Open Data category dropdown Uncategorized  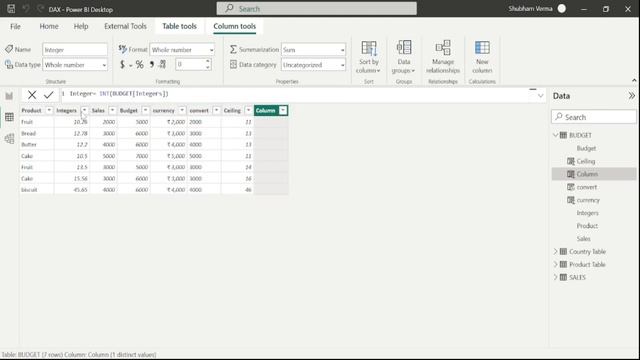pyautogui.click(x=313, y=64)
